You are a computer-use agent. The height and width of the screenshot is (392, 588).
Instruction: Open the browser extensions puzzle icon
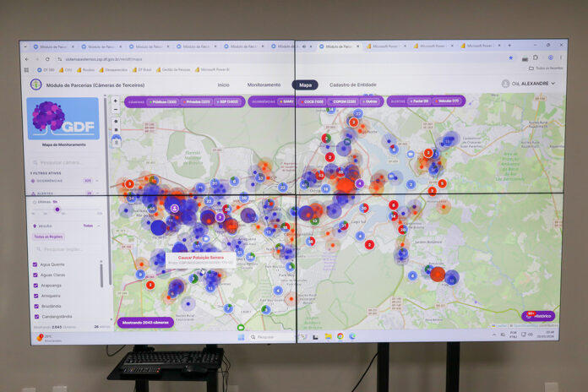(x=536, y=57)
